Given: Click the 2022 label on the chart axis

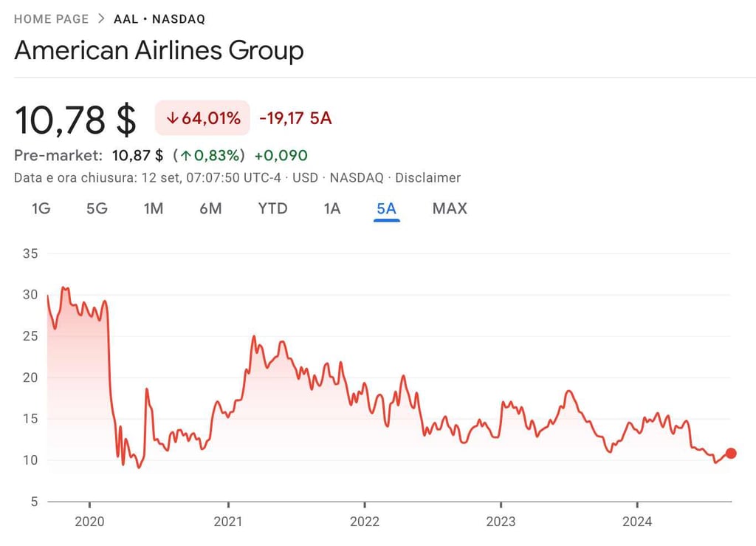Looking at the screenshot, I should (365, 522).
